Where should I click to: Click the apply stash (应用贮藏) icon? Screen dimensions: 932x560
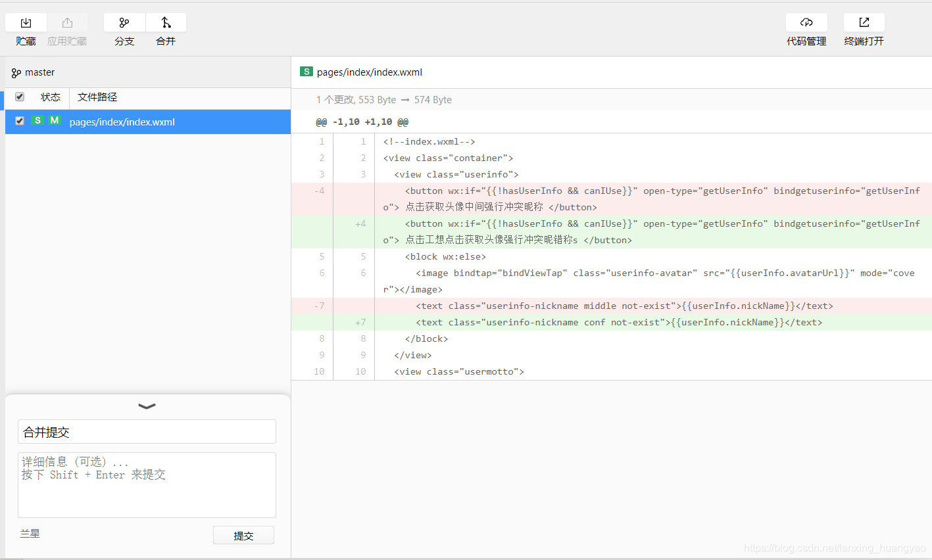click(67, 22)
